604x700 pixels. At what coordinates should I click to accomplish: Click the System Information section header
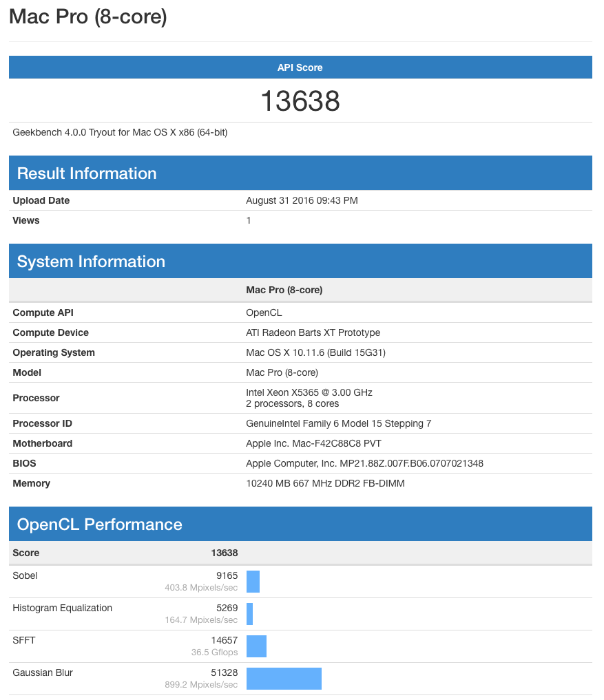coord(300,261)
